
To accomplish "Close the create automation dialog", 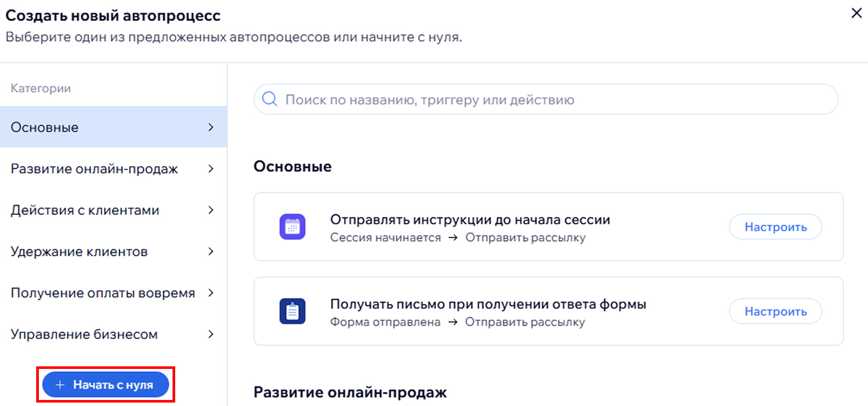I will click(856, 13).
